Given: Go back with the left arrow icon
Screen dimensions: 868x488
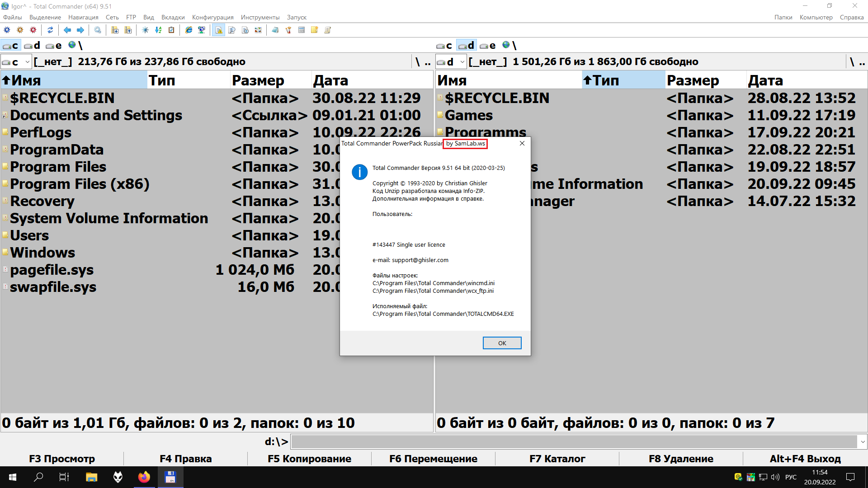Looking at the screenshot, I should [67, 30].
